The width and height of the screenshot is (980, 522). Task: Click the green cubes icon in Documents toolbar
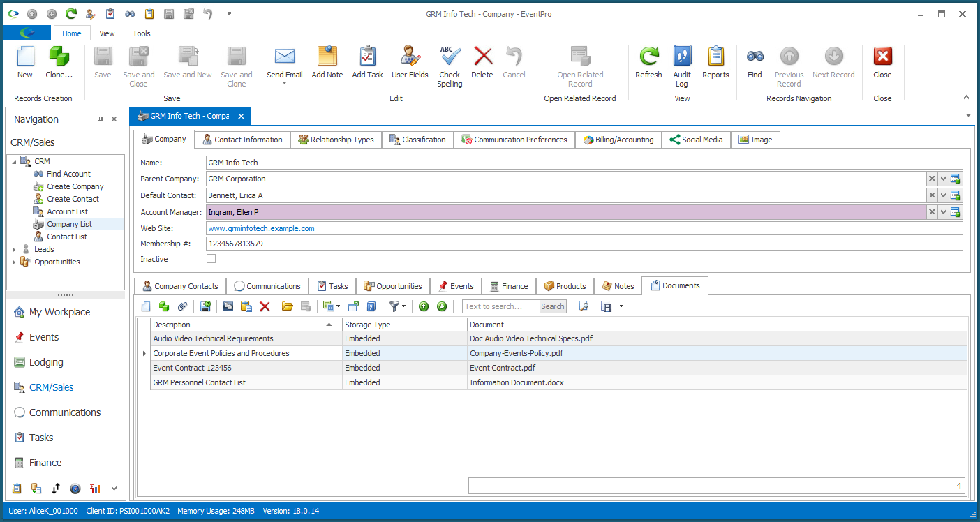(x=164, y=306)
